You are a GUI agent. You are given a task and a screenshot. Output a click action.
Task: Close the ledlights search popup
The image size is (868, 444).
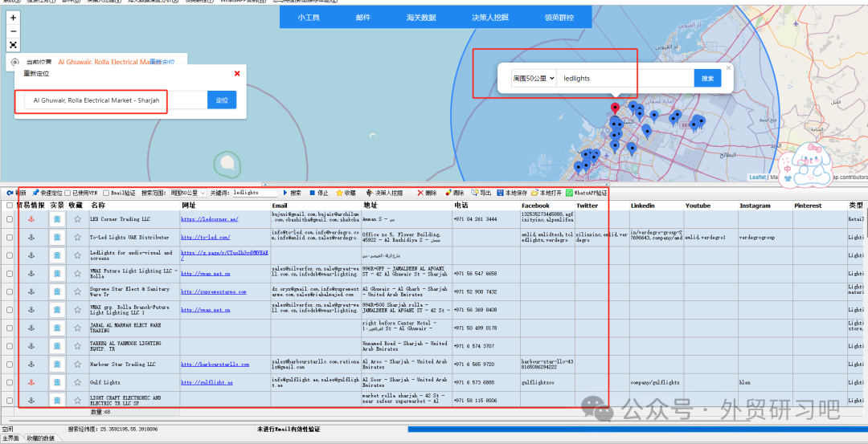728,68
